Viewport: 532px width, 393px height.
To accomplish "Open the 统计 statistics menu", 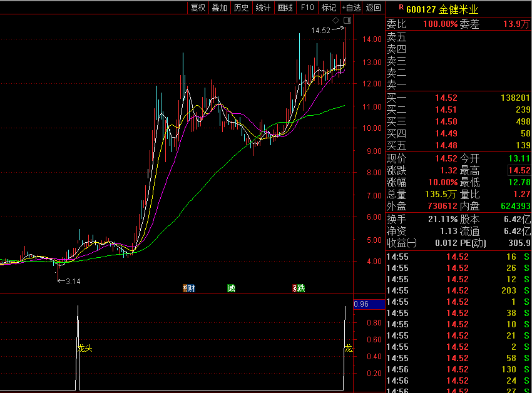I will pos(263,8).
